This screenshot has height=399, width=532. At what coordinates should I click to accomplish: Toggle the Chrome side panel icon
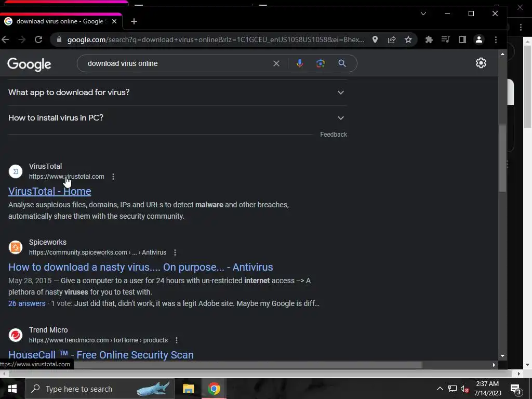click(462, 39)
